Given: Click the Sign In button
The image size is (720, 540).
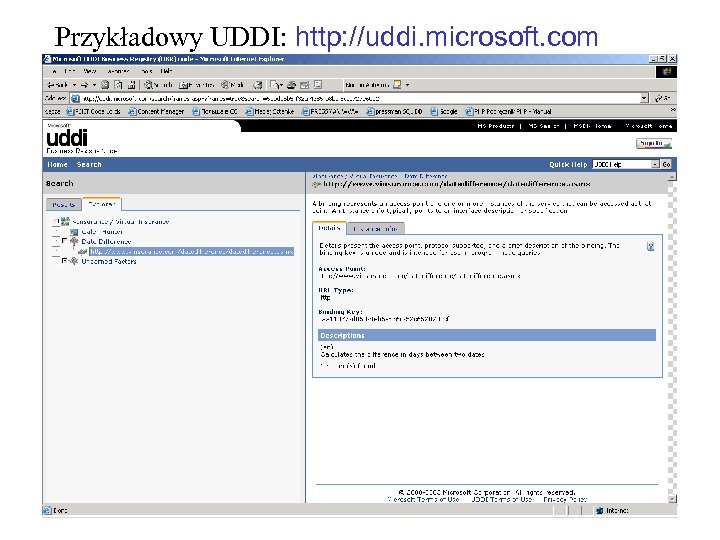Looking at the screenshot, I should [653, 143].
